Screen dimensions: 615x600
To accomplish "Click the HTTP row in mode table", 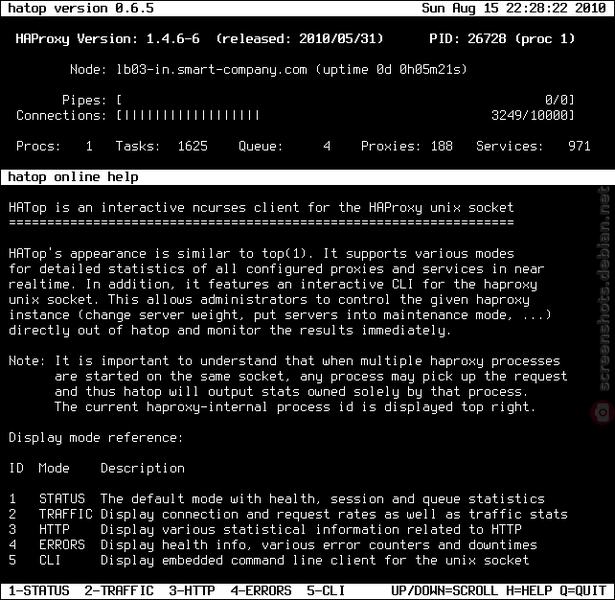I will click(x=265, y=529).
